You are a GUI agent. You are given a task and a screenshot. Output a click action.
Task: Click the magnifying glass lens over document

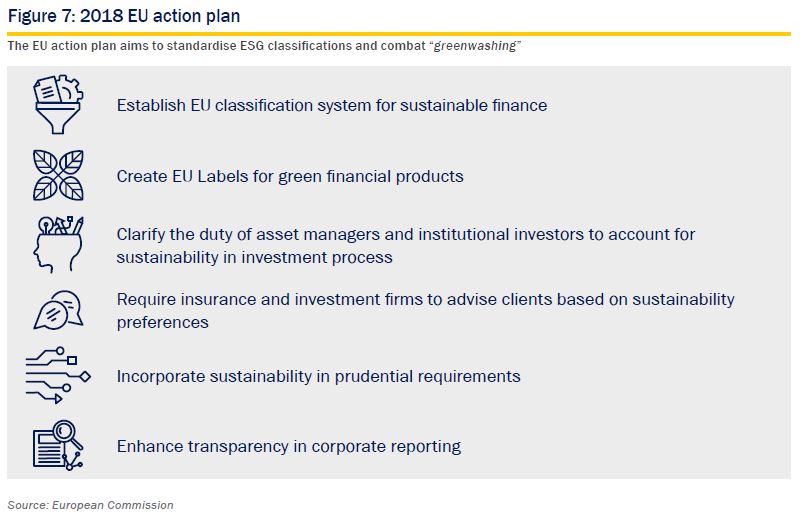(64, 431)
